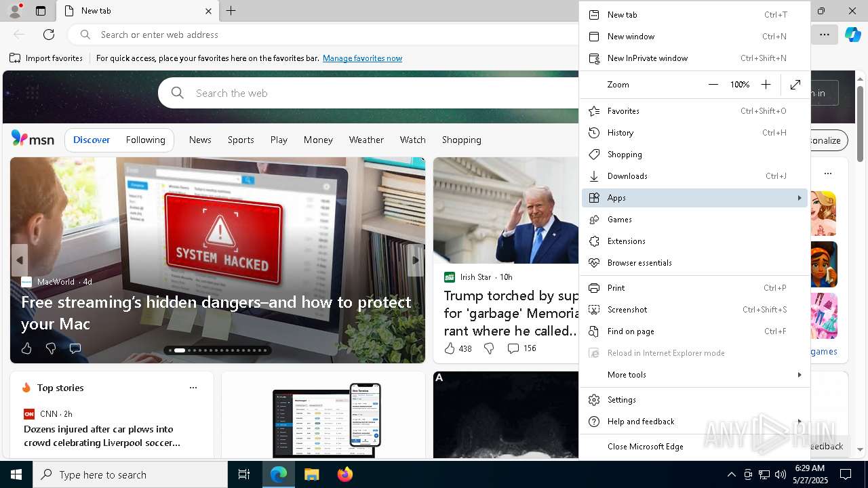The image size is (868, 488).
Task: Open Manage favorites now link
Action: tap(362, 58)
